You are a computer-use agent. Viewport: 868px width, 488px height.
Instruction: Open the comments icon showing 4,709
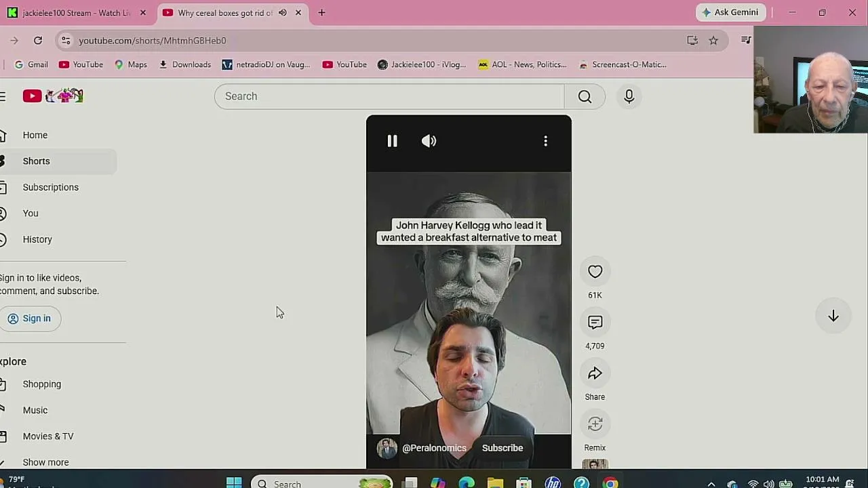pyautogui.click(x=595, y=323)
